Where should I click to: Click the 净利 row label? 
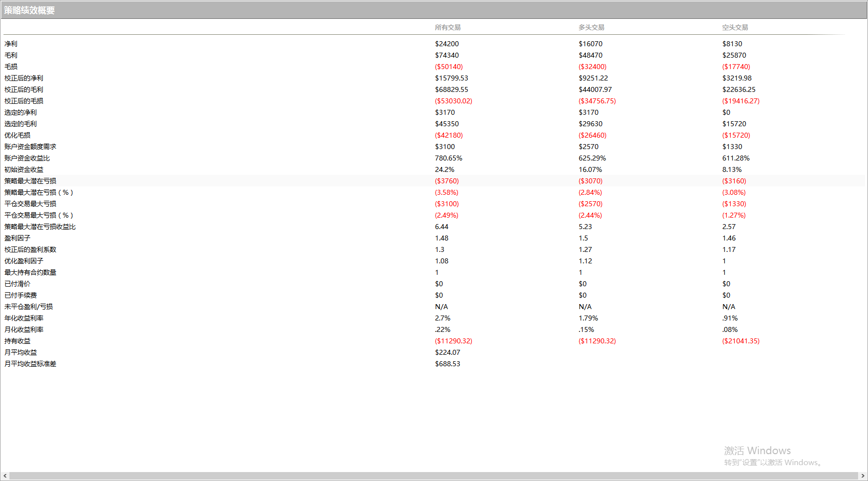(x=11, y=44)
